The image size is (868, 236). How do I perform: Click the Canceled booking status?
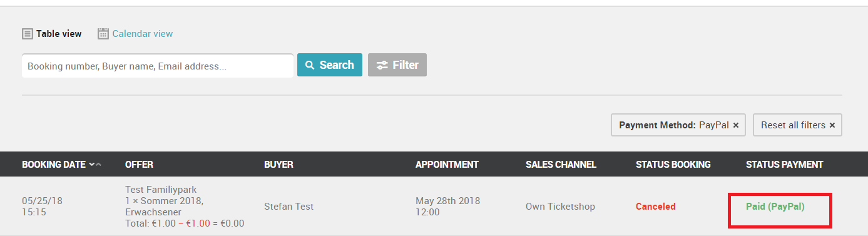[x=656, y=206]
